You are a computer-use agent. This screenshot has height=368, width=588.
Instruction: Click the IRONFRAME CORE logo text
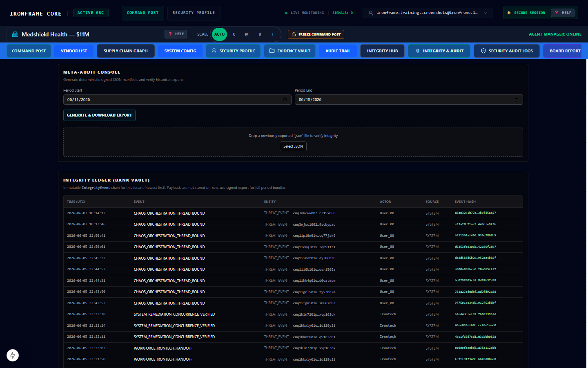(36, 13)
